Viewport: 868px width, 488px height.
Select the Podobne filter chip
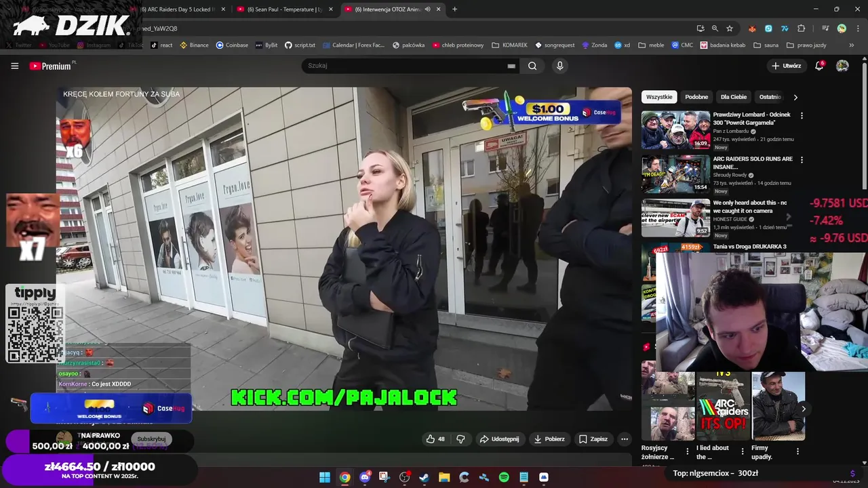click(696, 97)
